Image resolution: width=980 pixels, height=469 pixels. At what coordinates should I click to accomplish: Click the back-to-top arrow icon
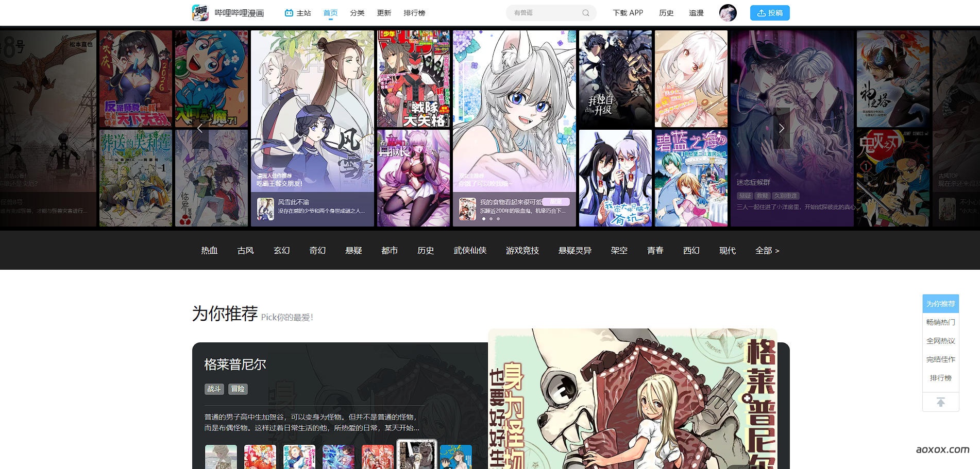[x=940, y=402]
